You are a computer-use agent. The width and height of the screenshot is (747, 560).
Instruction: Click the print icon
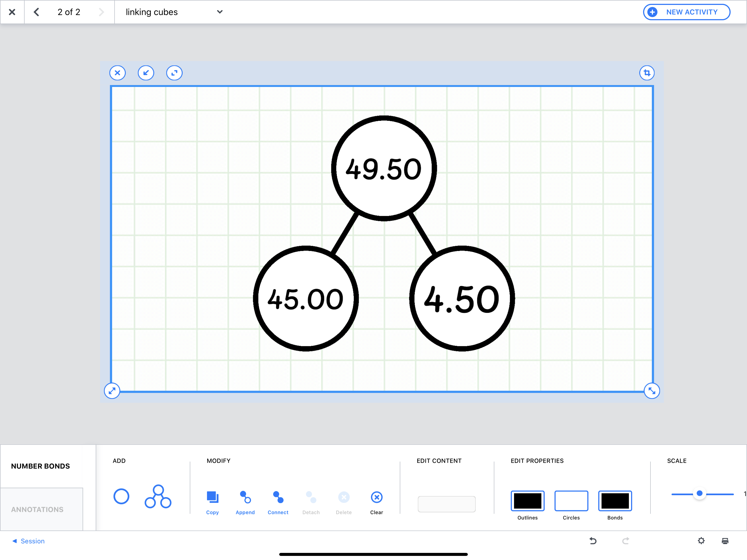point(725,541)
